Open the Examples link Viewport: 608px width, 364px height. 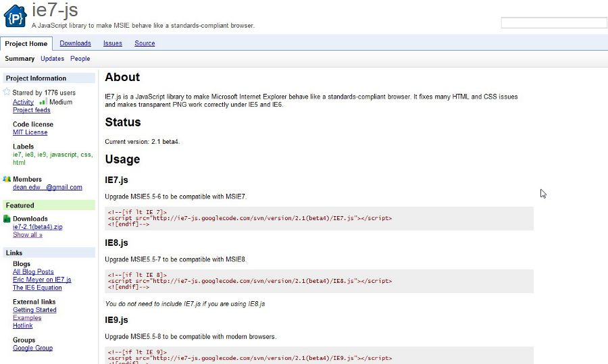pos(27,318)
